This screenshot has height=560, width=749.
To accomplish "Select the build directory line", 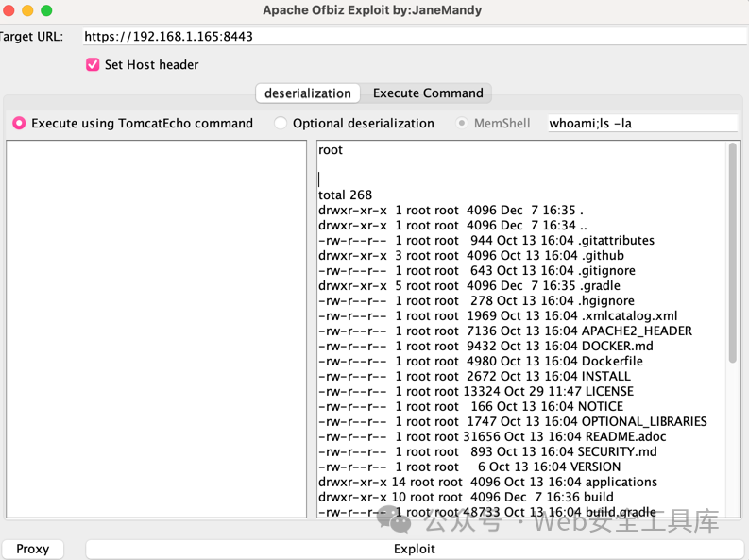I will pos(467,497).
